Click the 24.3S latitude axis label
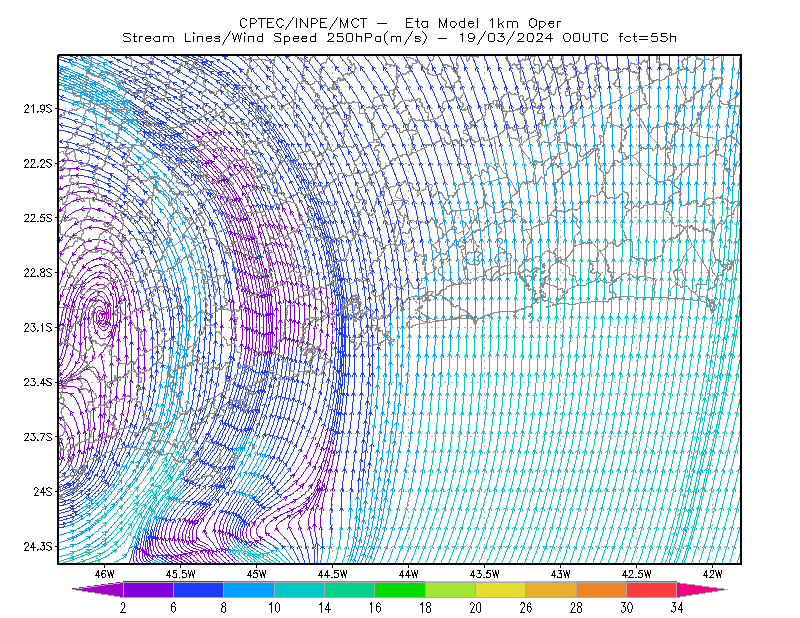The image size is (800, 618). [x=38, y=547]
